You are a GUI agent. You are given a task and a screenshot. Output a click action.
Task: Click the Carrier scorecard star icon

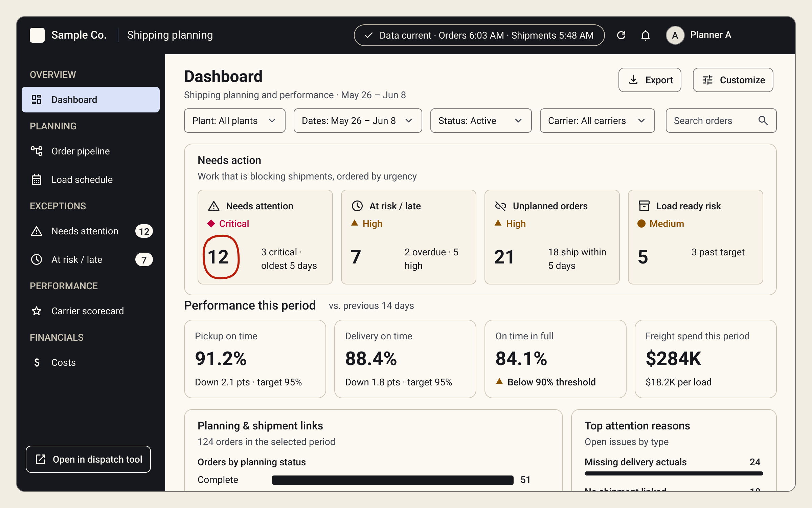[x=37, y=311]
